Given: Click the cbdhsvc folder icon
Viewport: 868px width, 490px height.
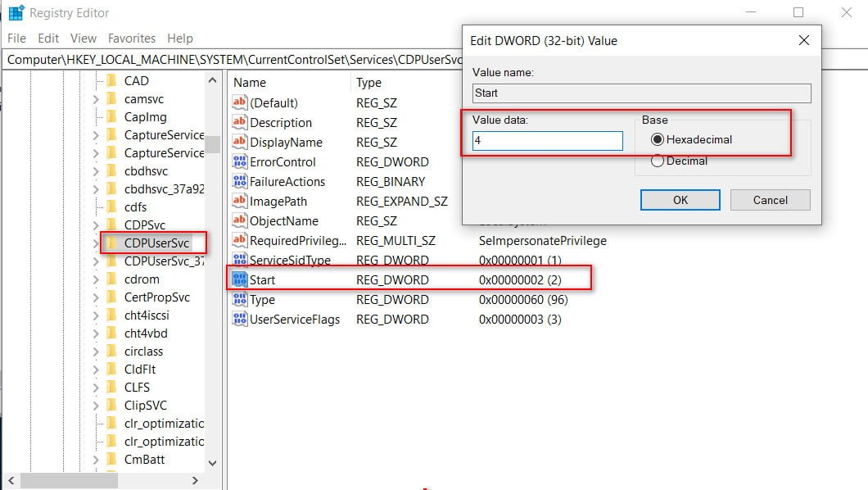Looking at the screenshot, I should click(111, 171).
